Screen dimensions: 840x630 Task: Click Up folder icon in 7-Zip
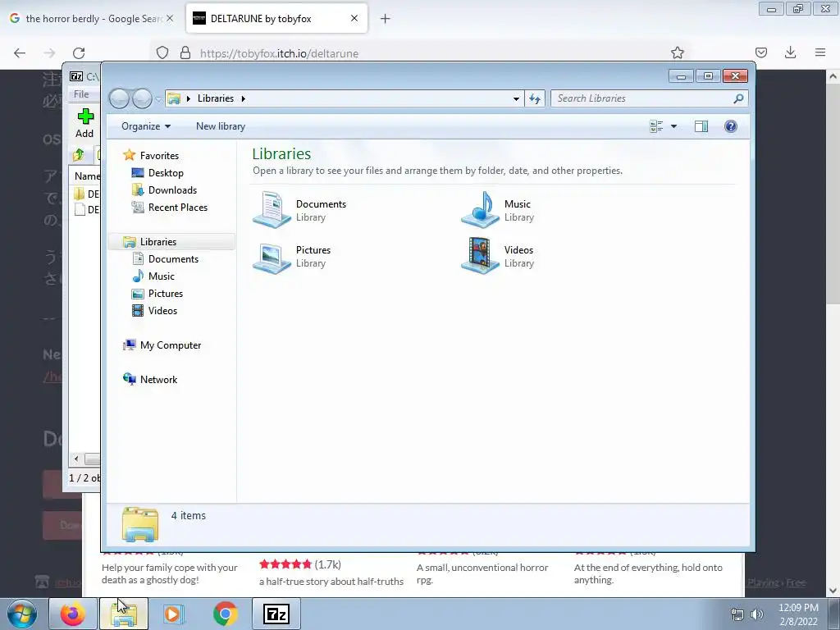coord(79,155)
